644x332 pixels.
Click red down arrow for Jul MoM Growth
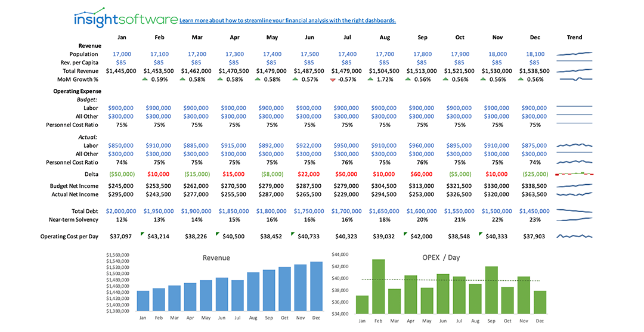coord(333,80)
